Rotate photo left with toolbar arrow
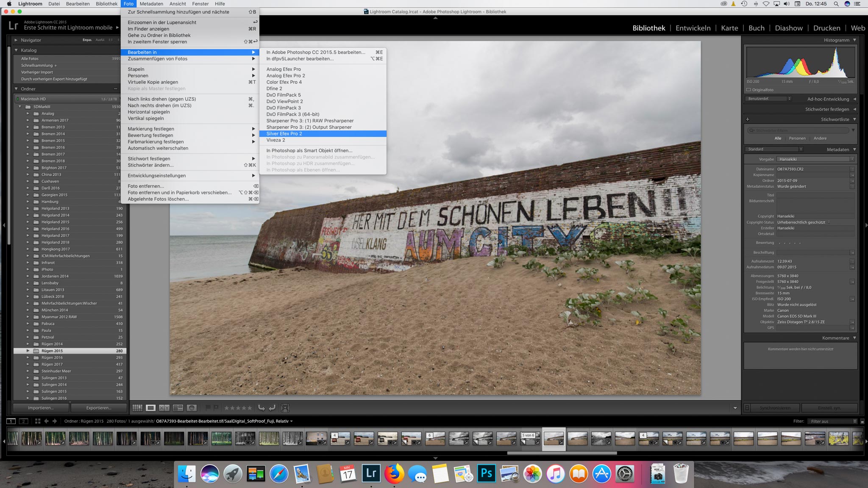This screenshot has width=868, height=488. pyautogui.click(x=262, y=408)
